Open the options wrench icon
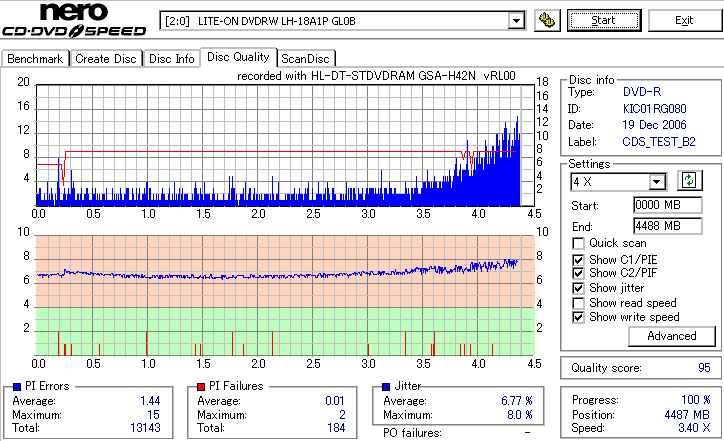Viewport: 724px width, 441px height. 547,20
